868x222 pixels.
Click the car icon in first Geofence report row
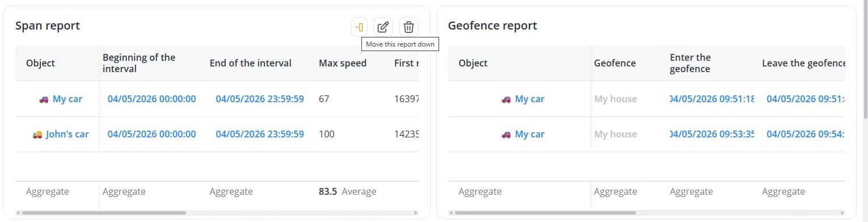[x=507, y=99]
